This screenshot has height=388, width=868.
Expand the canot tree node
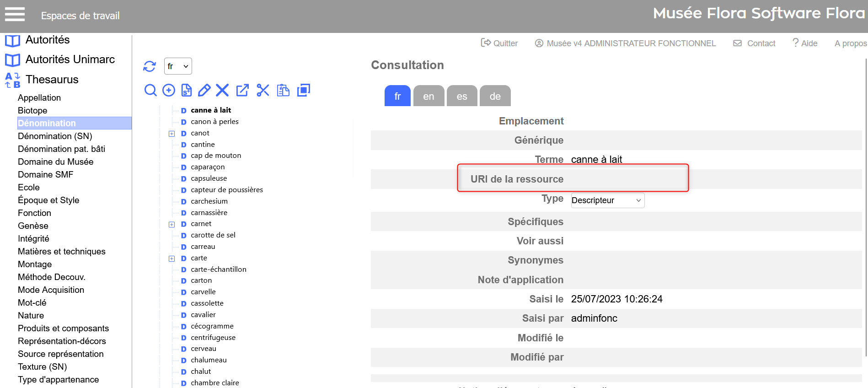pos(172,134)
